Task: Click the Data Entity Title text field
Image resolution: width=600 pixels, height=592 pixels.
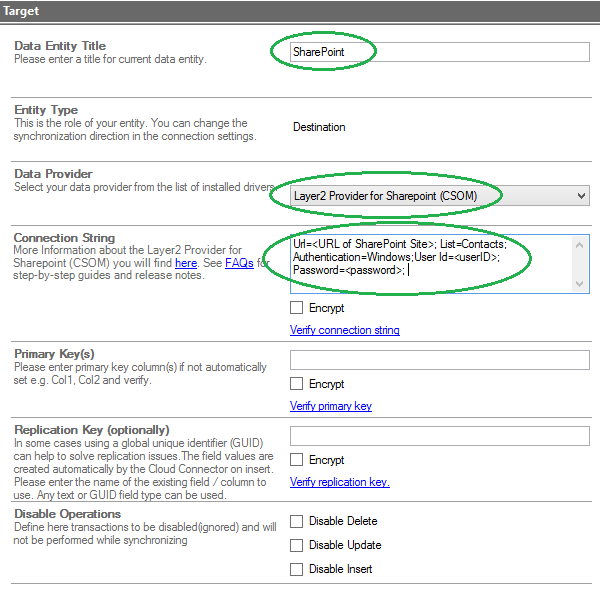Action: coord(438,52)
